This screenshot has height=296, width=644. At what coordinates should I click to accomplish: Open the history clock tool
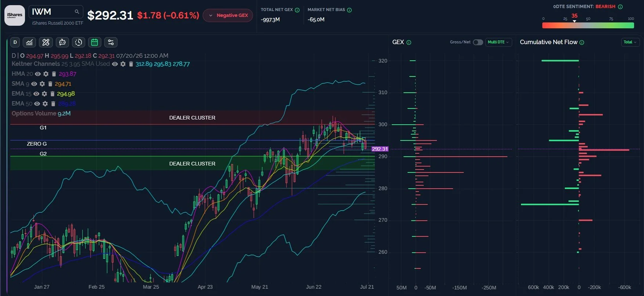tap(79, 42)
